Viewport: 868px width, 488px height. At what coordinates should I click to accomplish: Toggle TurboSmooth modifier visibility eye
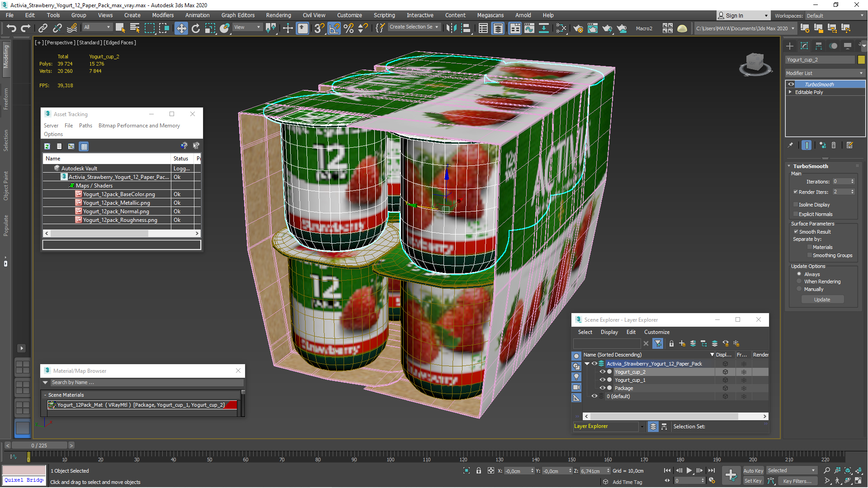pyautogui.click(x=791, y=84)
